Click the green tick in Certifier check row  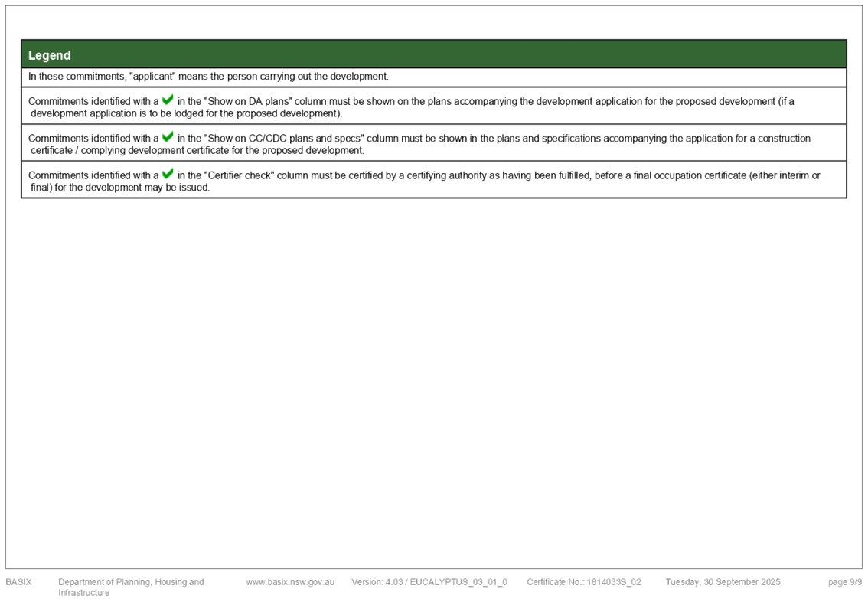pos(168,174)
